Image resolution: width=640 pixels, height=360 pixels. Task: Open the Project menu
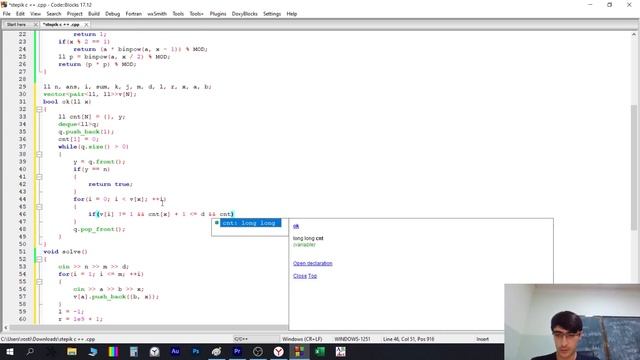pyautogui.click(x=75, y=14)
